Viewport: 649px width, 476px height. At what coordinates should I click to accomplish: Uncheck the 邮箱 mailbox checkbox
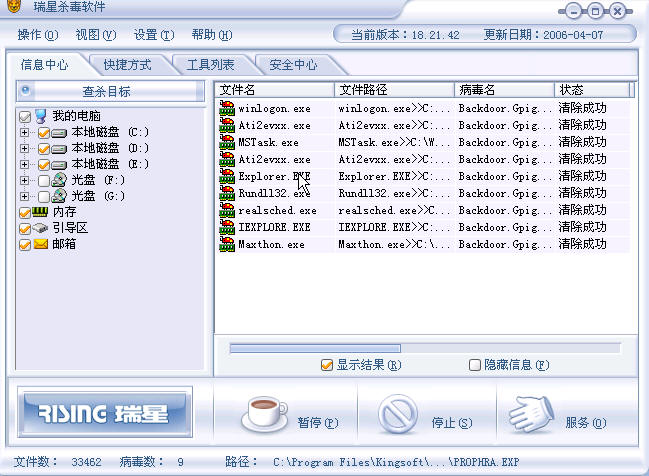tap(25, 245)
